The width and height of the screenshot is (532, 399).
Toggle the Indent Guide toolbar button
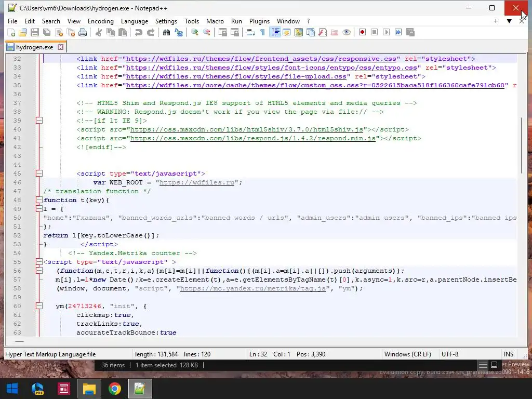(x=275, y=32)
